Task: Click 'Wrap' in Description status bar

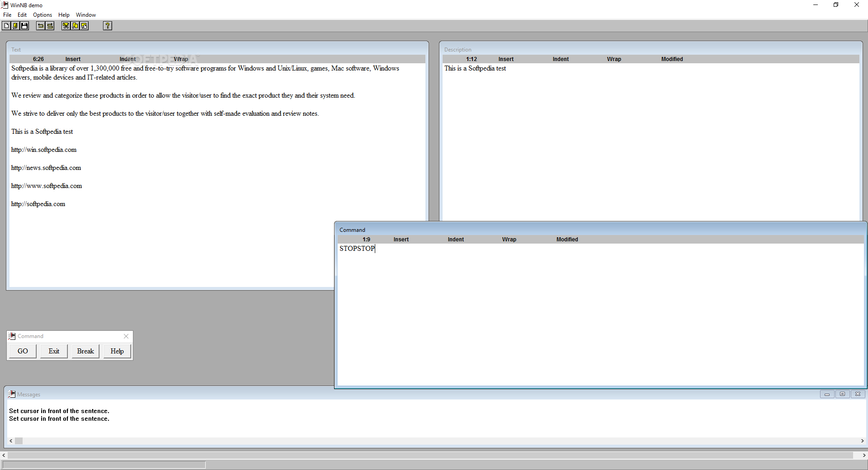Action: [614, 59]
